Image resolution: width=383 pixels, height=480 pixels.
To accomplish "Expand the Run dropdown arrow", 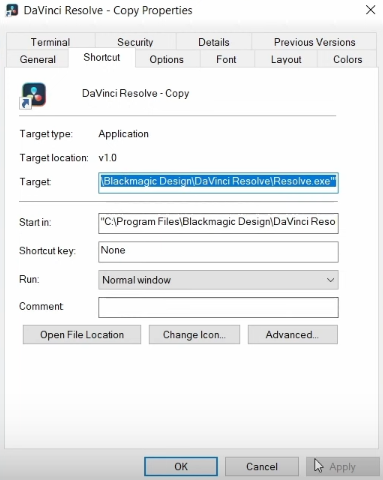I will click(330, 280).
